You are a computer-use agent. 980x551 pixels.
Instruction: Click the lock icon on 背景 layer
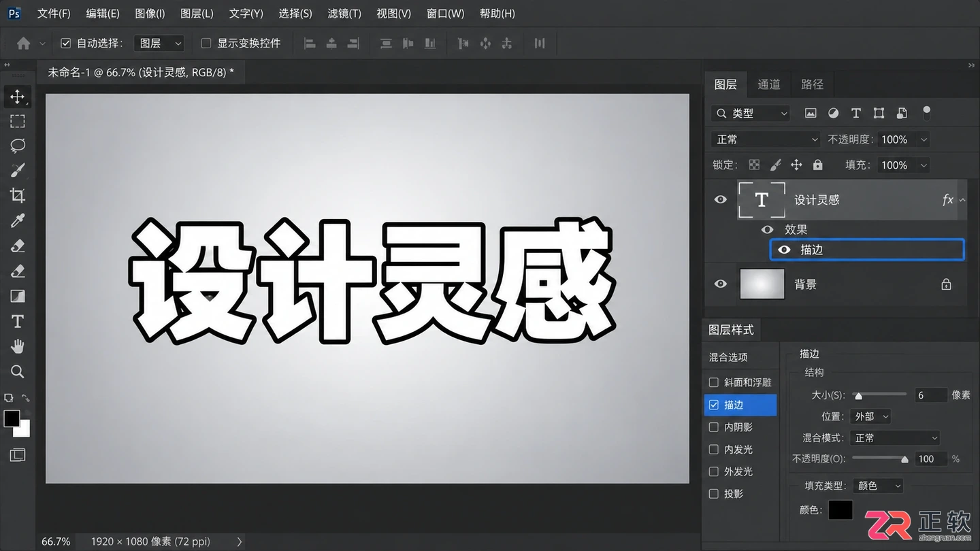click(x=946, y=284)
